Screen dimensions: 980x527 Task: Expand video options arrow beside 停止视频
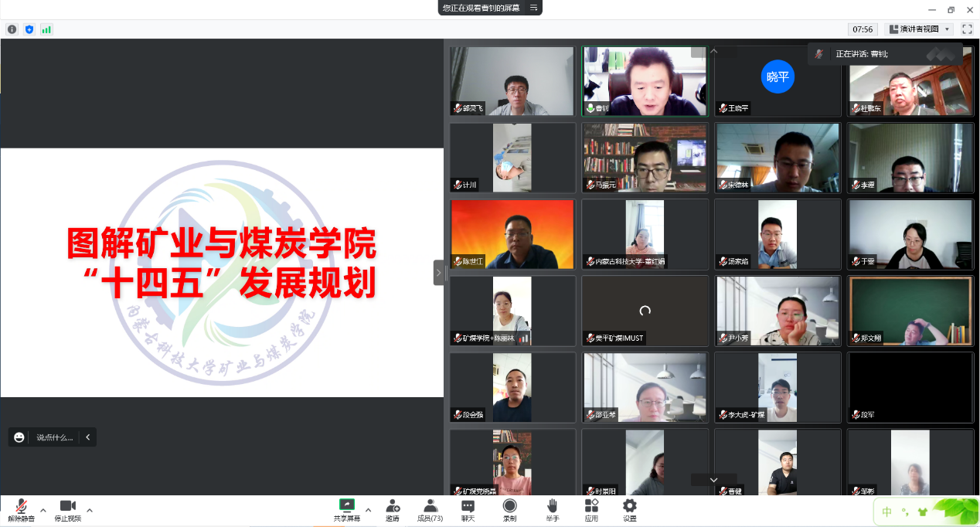pyautogui.click(x=90, y=510)
